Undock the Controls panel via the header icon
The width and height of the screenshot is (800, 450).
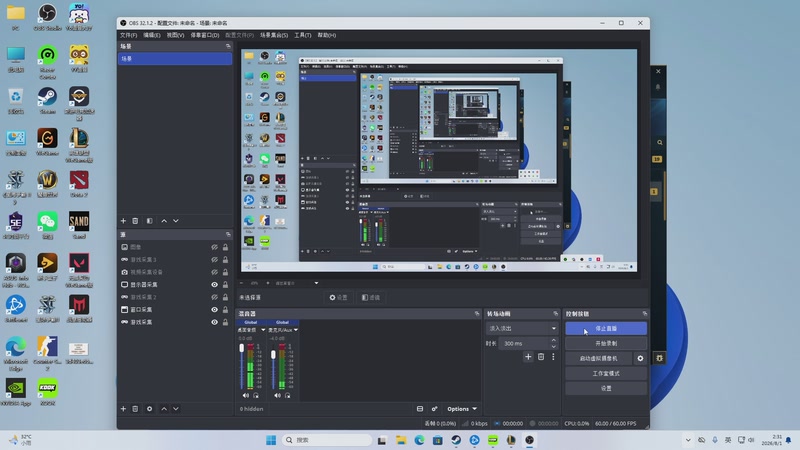(645, 314)
